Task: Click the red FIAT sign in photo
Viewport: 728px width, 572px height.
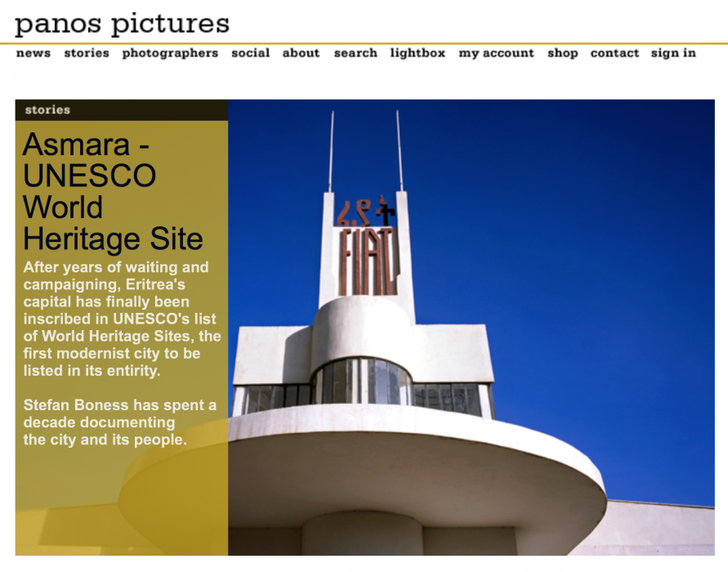Action: point(367,260)
